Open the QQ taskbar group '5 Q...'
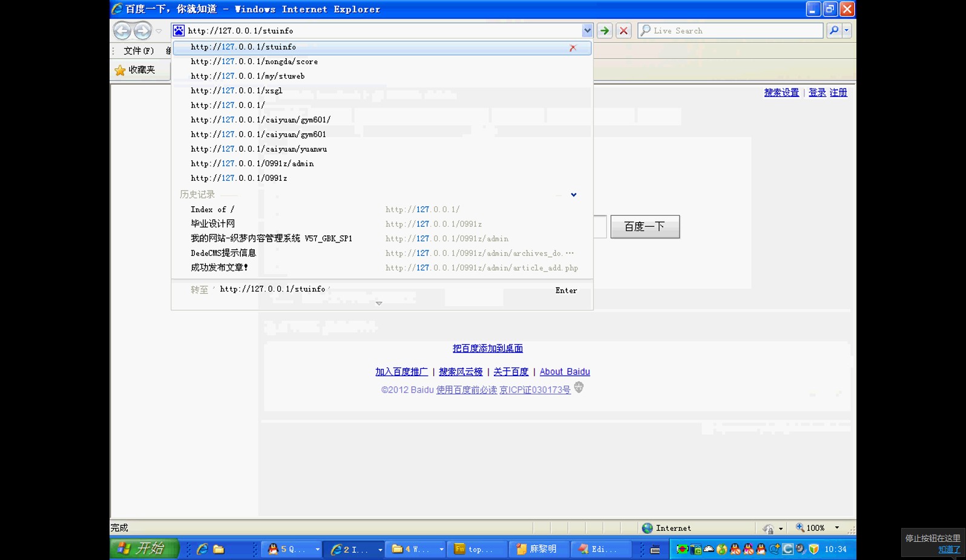The height and width of the screenshot is (560, 966). [291, 549]
